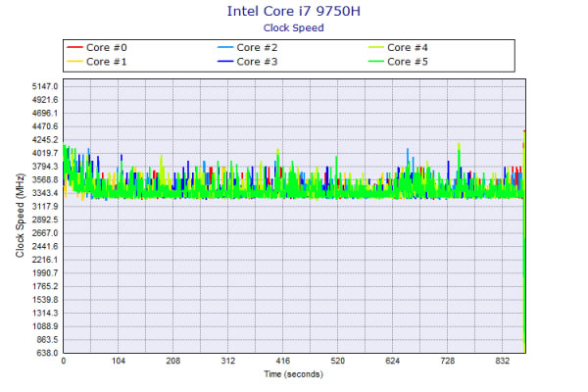This screenshot has height=392, width=588.
Task: Click the 1990.7 y-axis value
Action: tap(45, 273)
